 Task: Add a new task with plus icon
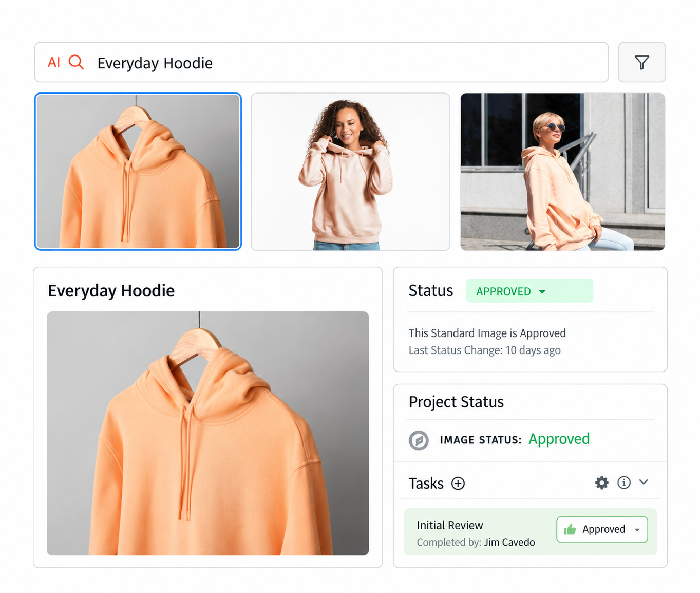pyautogui.click(x=458, y=484)
